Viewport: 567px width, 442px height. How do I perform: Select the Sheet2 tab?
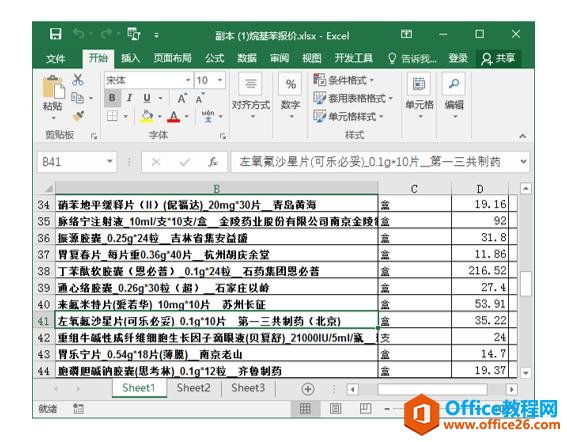click(193, 388)
